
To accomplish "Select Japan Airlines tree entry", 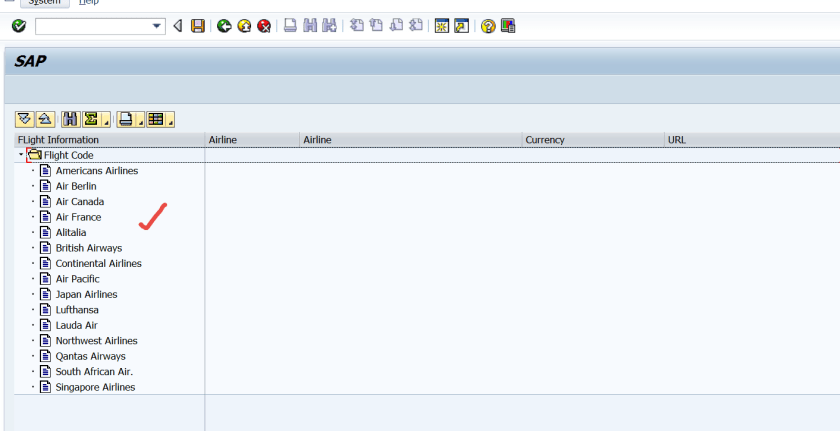I will 86,294.
